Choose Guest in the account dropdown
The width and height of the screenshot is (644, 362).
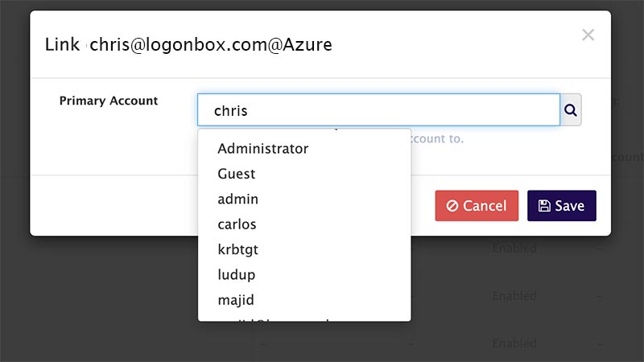coord(236,174)
